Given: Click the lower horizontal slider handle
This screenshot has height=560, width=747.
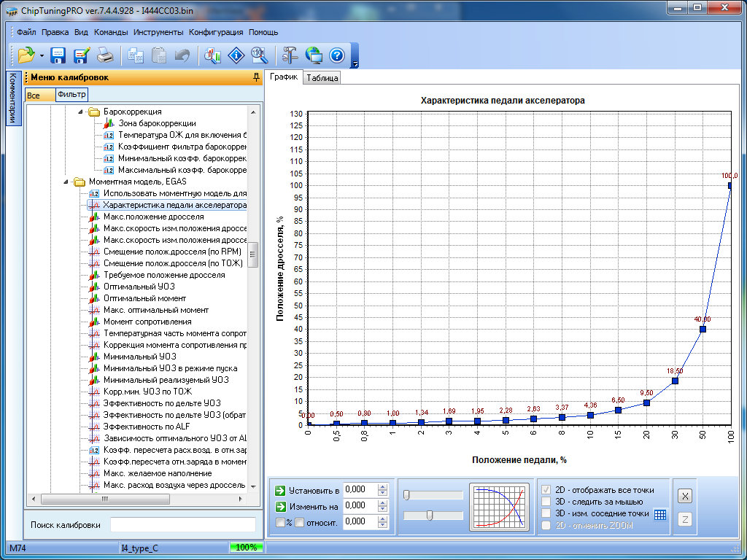Looking at the screenshot, I should (429, 516).
